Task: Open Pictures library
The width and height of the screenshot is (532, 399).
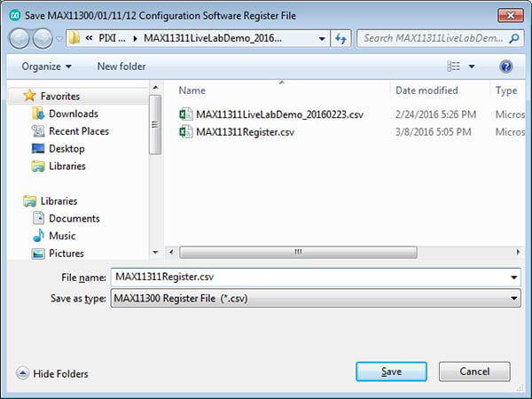Action: pyautogui.click(x=66, y=254)
